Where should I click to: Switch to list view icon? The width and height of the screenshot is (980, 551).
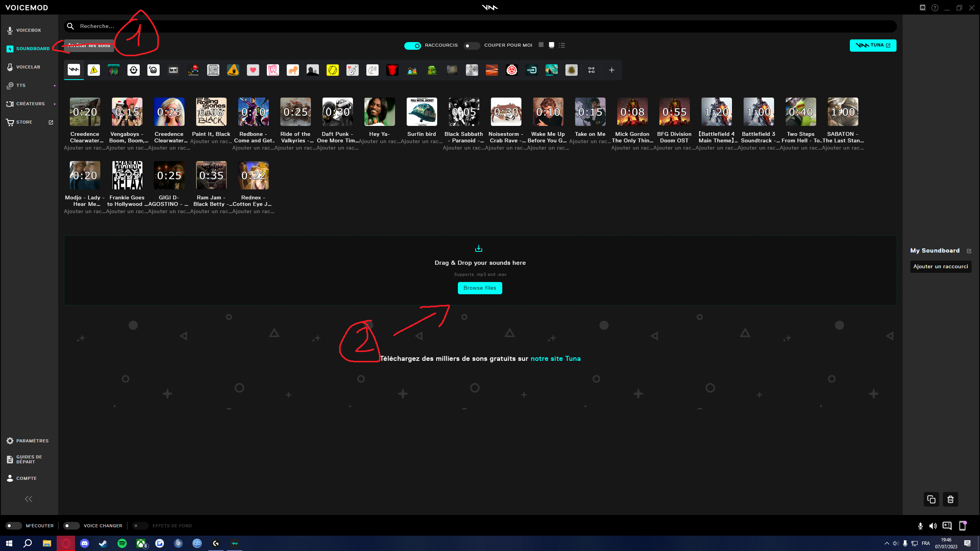562,45
